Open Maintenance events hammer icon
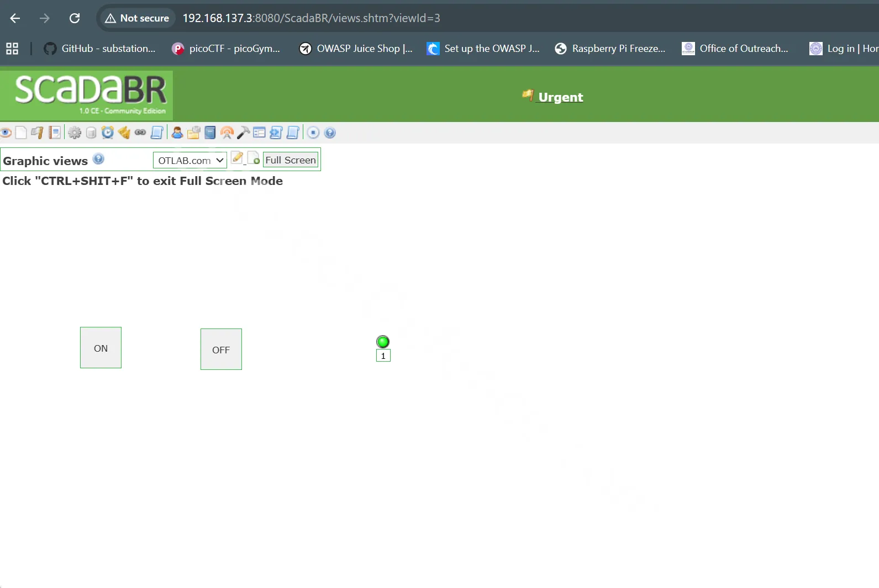The image size is (879, 588). pos(243,133)
